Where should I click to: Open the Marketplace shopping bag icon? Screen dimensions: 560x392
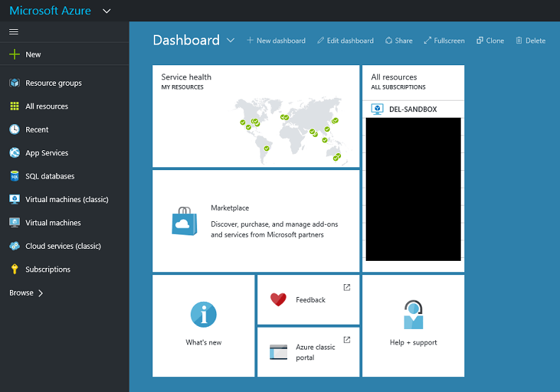184,221
